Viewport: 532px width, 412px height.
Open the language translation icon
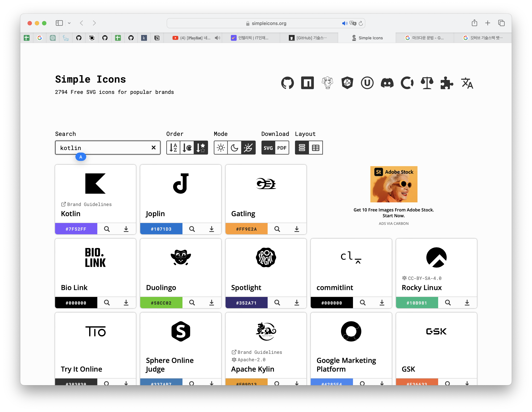point(467,83)
